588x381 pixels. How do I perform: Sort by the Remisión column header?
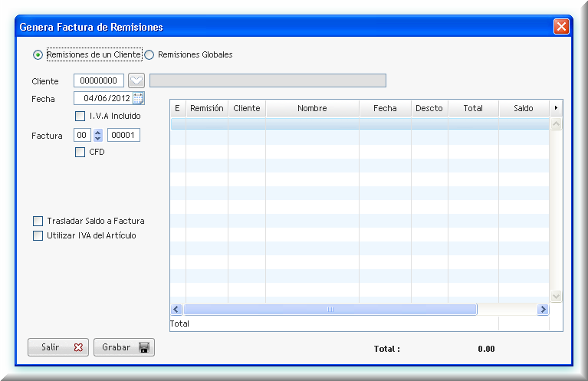[206, 108]
